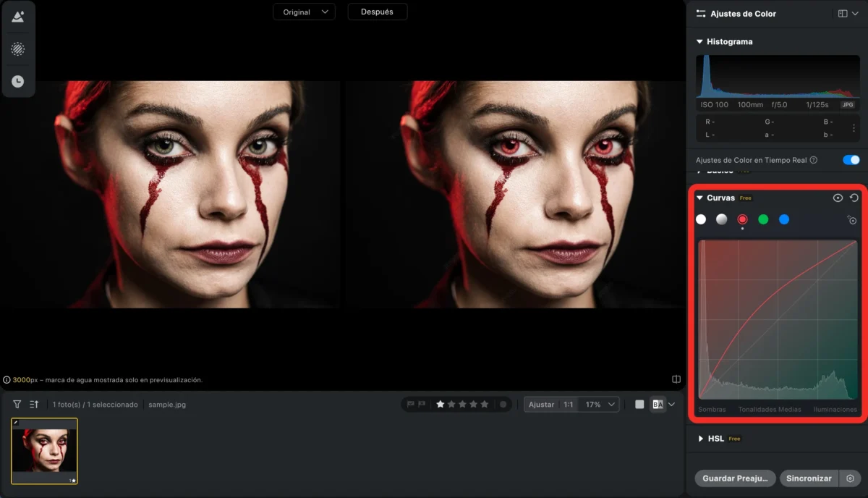This screenshot has width=868, height=498.
Task: Click the help icon beside Ajustes de Color en Tiempo Real
Action: (814, 160)
